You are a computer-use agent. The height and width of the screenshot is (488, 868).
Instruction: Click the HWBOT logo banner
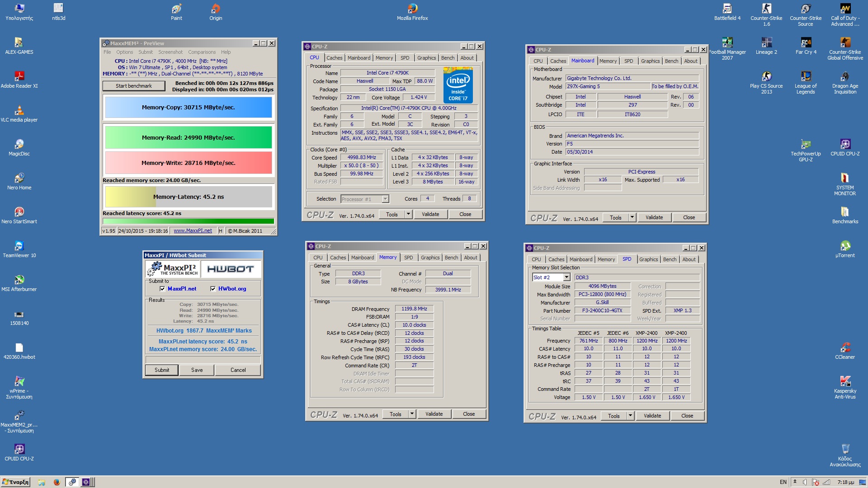coord(231,269)
